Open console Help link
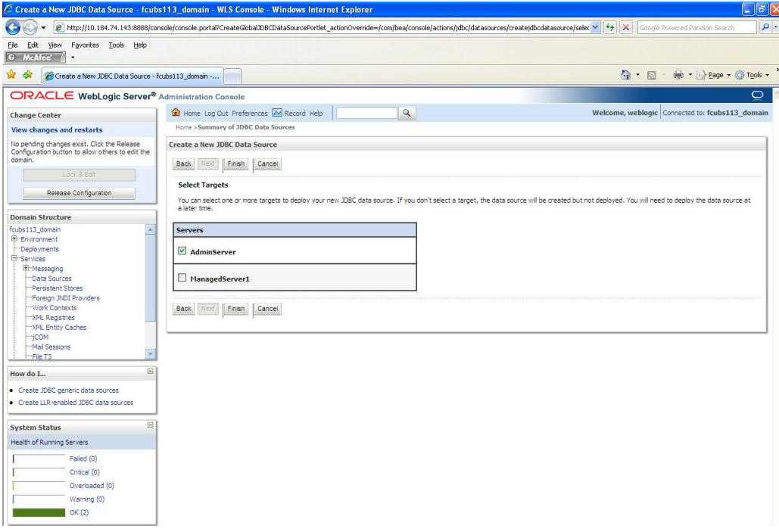This screenshot has width=779, height=532. click(x=316, y=114)
